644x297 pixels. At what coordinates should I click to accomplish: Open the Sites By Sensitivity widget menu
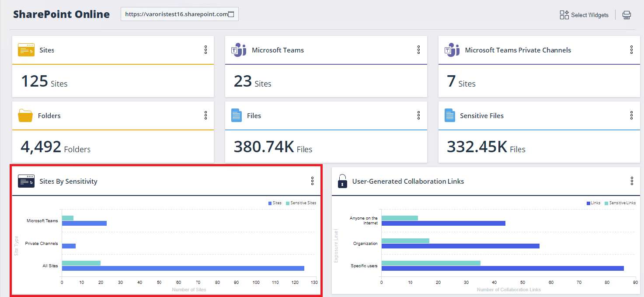(x=312, y=181)
